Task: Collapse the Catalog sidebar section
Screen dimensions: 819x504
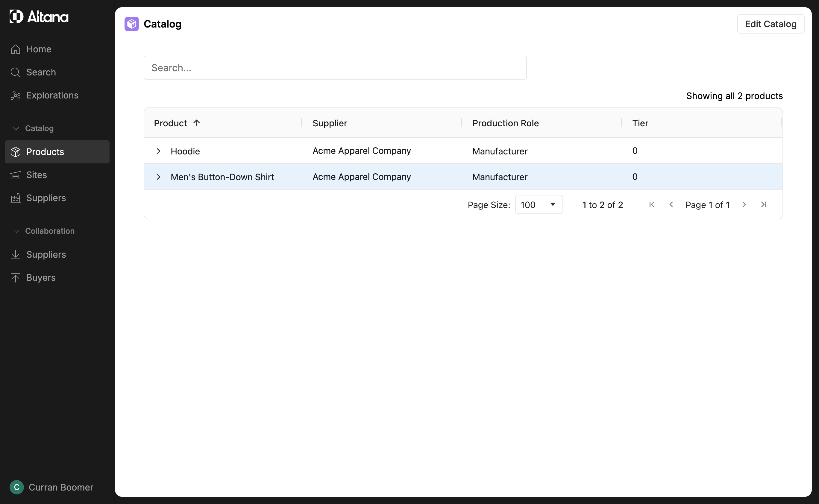Action: coord(16,128)
